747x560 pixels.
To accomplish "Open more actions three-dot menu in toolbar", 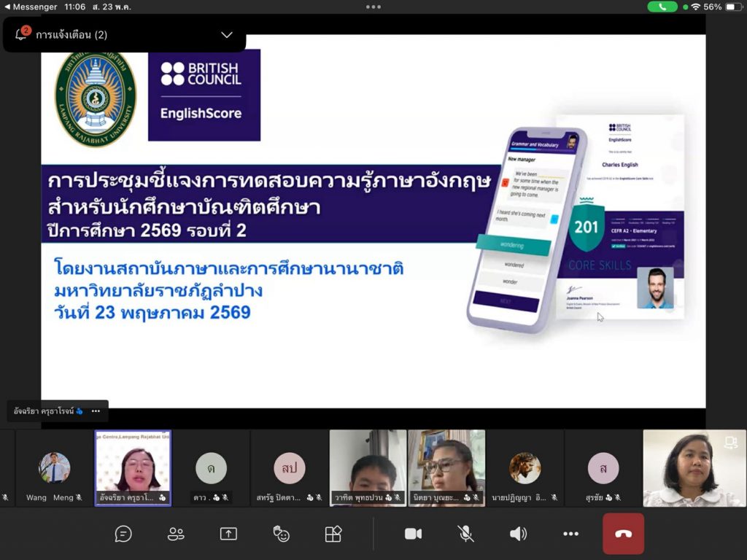I will pyautogui.click(x=570, y=534).
